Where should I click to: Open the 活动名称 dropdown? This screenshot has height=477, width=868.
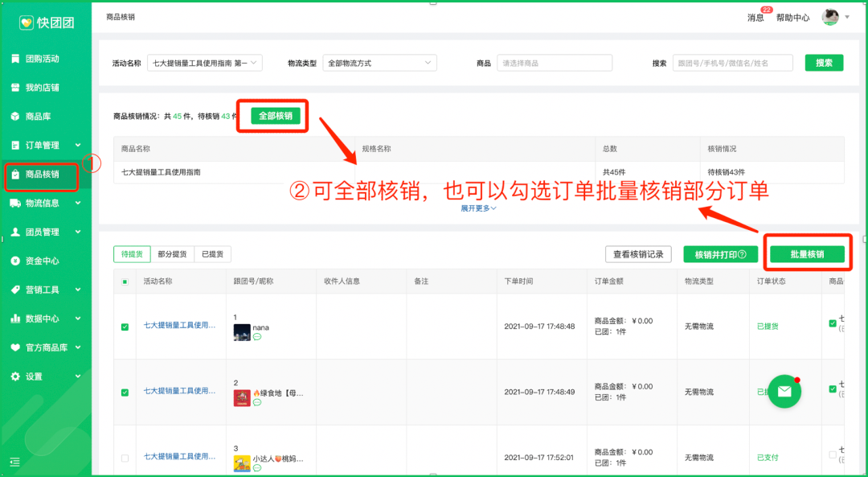pos(205,63)
